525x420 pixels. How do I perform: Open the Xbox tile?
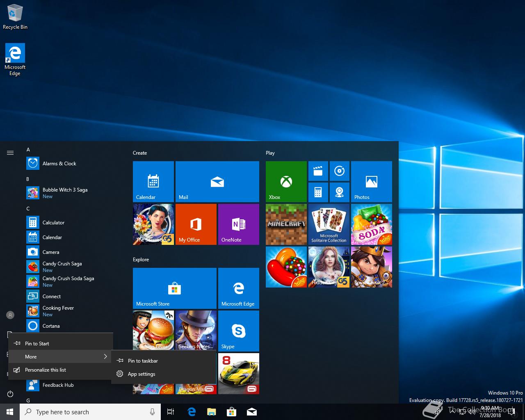[286, 182]
